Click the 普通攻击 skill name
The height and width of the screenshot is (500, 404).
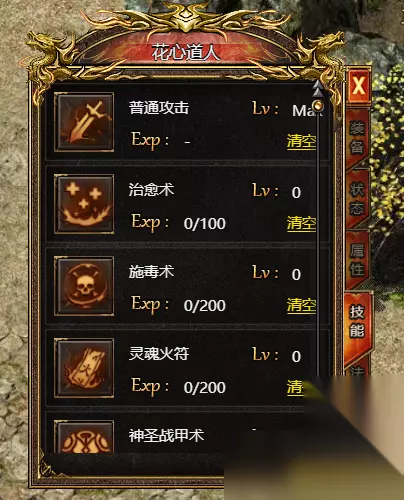pyautogui.click(x=159, y=108)
